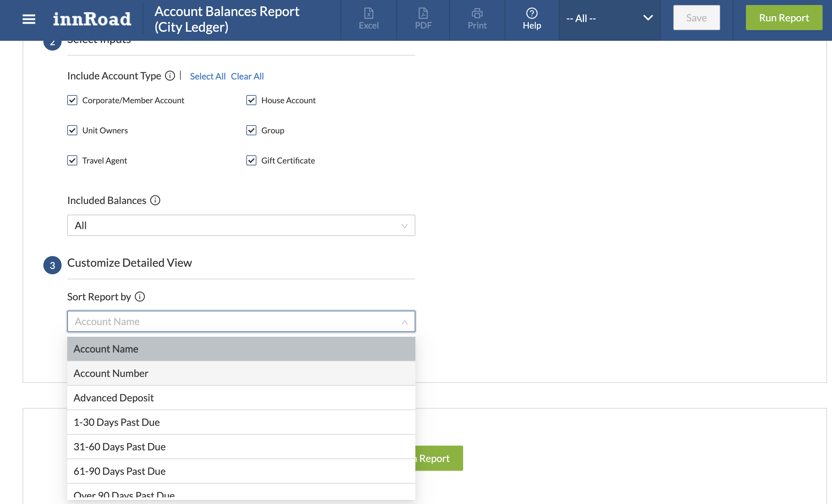Open the hamburger navigation menu
The height and width of the screenshot is (504, 832).
pos(29,19)
